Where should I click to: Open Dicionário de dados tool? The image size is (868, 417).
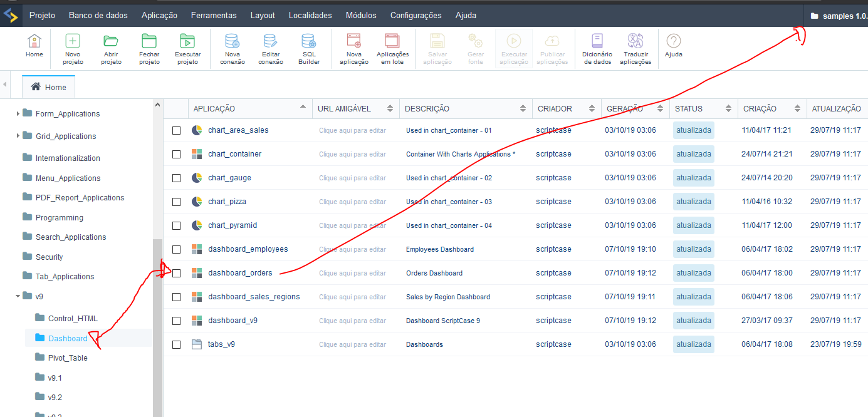597,42
